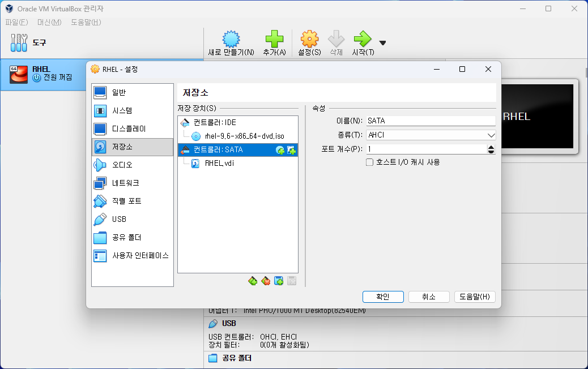This screenshot has height=369, width=588.
Task: Open the 오디오 settings category
Action: point(133,165)
